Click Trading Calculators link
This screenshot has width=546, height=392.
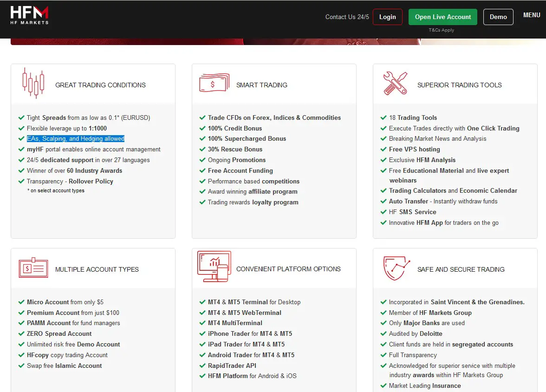tap(417, 190)
